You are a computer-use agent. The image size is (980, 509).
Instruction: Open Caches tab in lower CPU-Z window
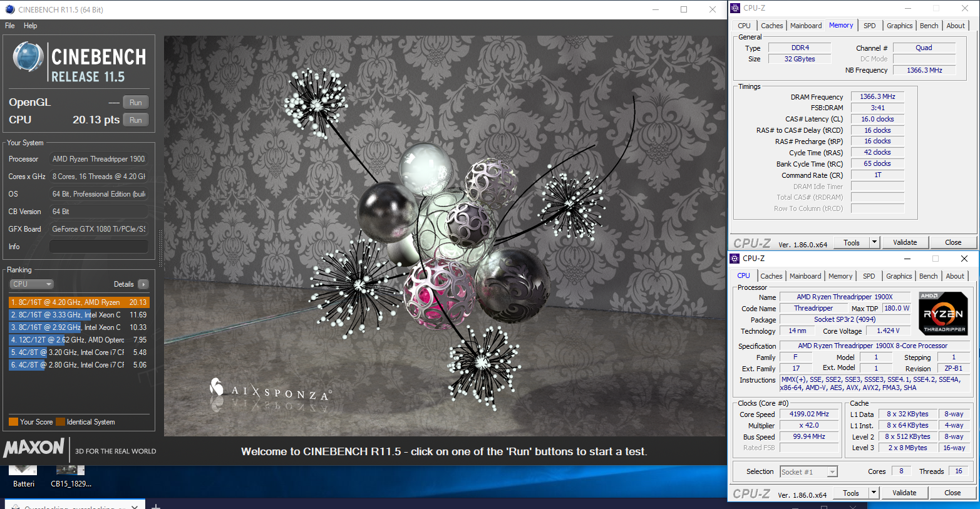[771, 276]
